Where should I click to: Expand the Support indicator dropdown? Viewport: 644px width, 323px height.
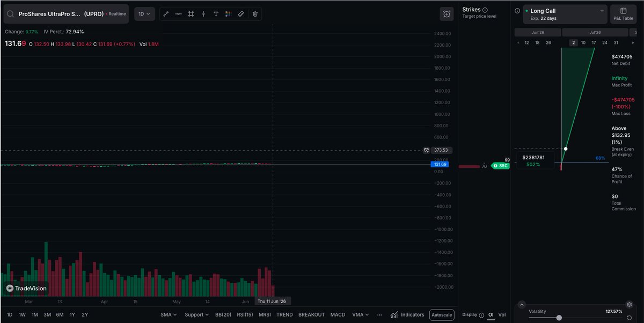[x=197, y=315]
